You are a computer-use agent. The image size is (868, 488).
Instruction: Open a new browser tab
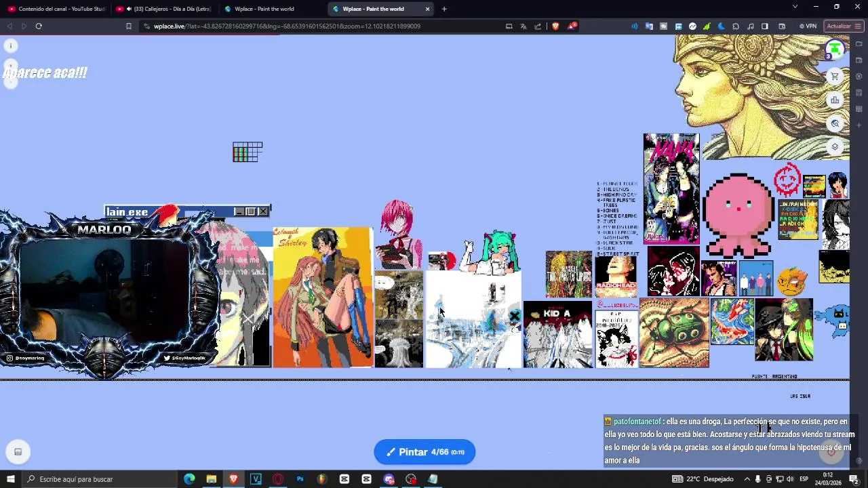pyautogui.click(x=444, y=9)
